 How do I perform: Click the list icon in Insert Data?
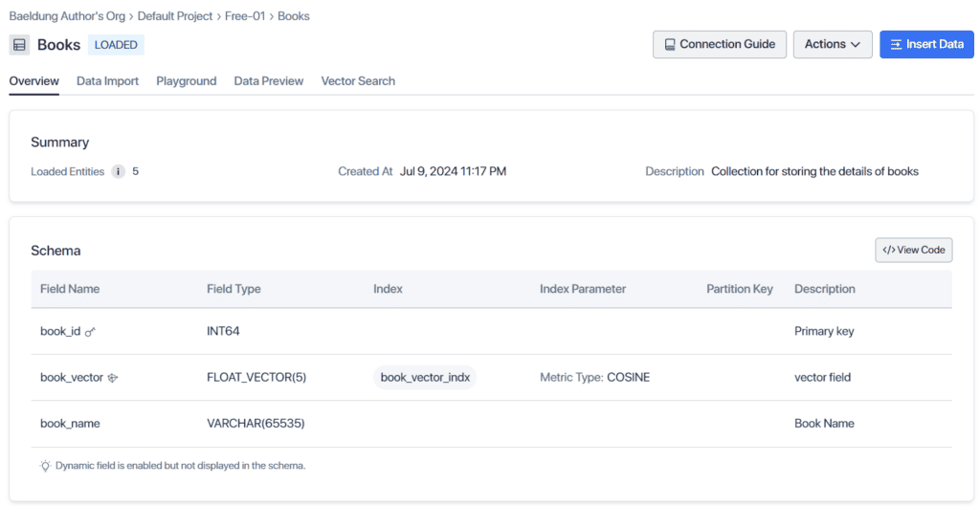pyautogui.click(x=896, y=45)
